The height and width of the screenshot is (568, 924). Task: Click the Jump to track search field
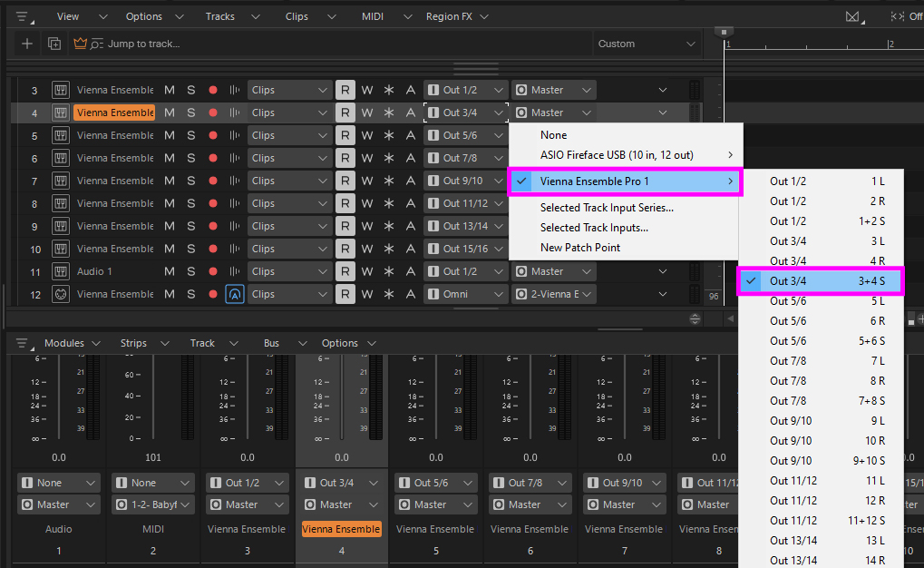330,44
